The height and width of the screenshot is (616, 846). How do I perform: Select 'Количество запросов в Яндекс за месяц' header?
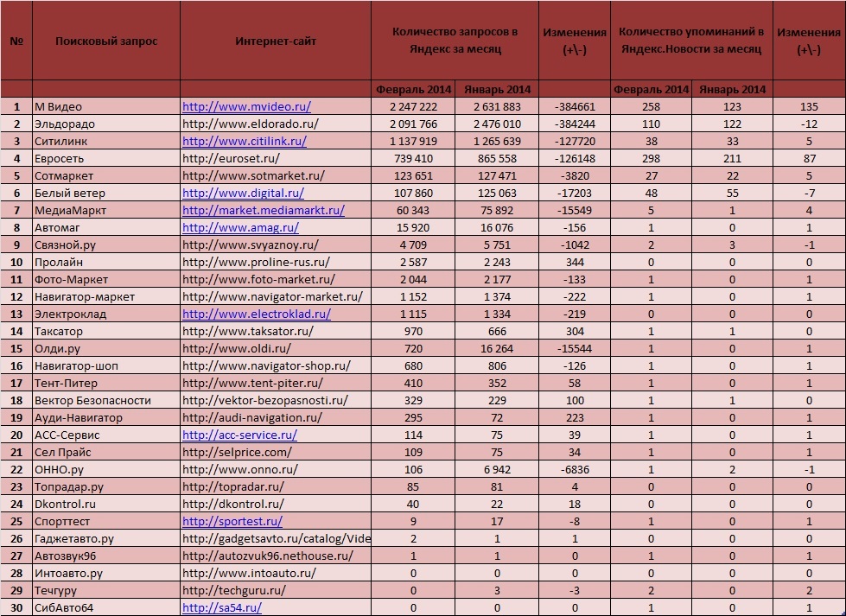coord(455,41)
